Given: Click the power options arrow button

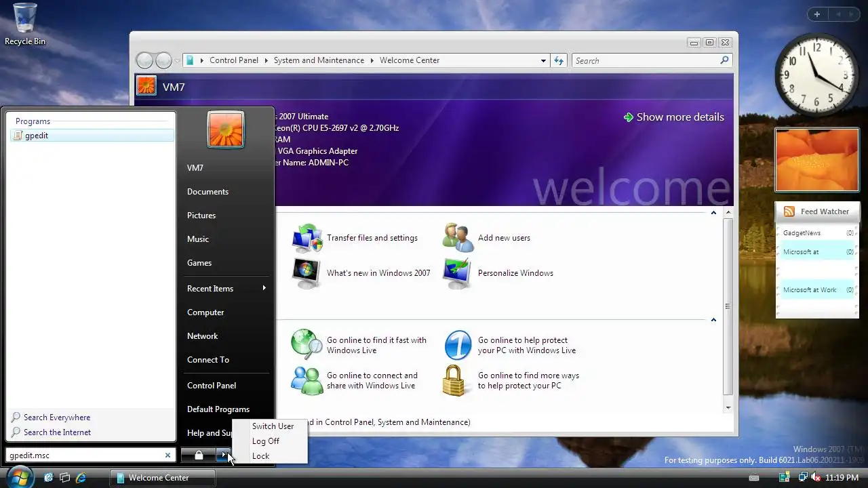Looking at the screenshot, I should (224, 455).
